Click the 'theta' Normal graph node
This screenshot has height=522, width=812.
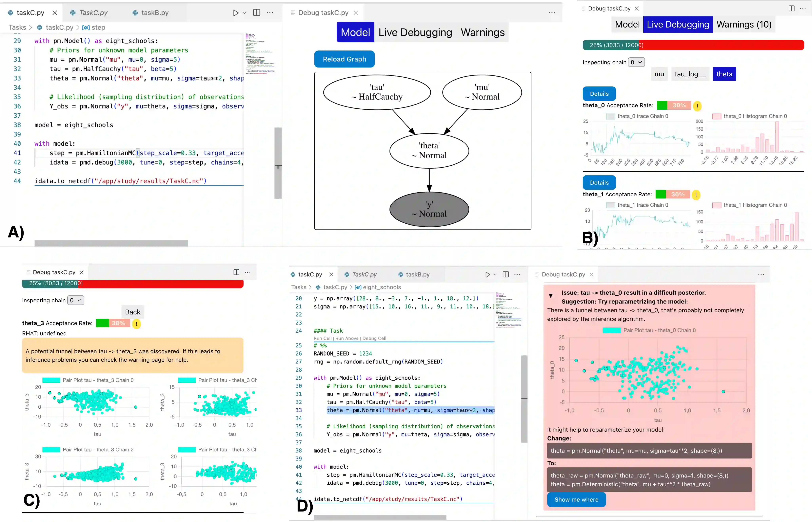429,151
